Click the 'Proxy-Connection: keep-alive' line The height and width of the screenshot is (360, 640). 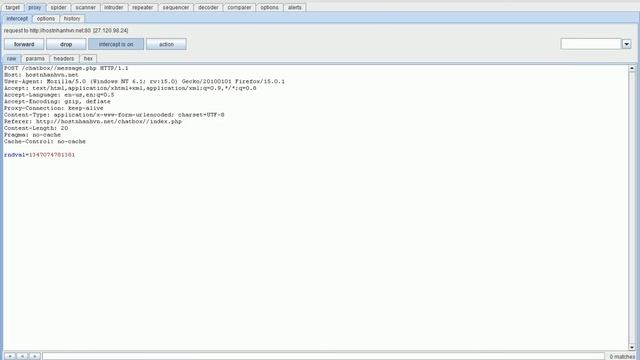click(x=54, y=108)
